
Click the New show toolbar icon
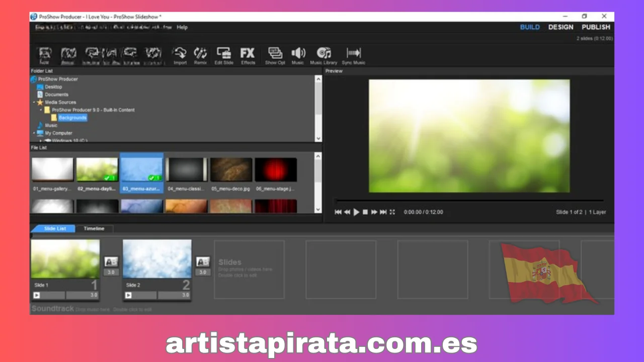pos(45,55)
